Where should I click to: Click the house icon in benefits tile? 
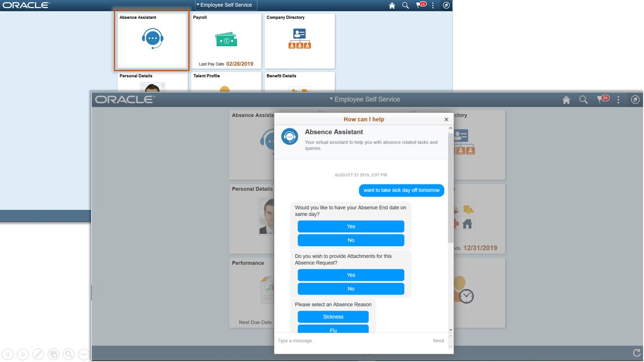[x=467, y=224]
